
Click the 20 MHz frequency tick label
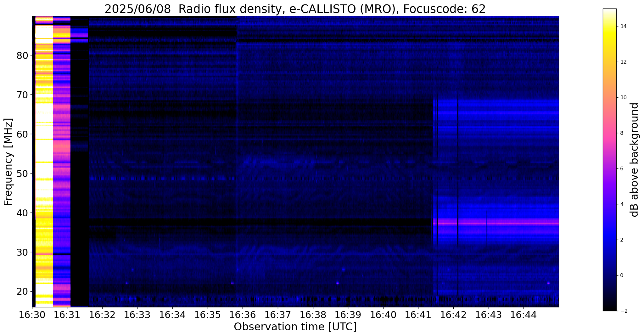tap(22, 292)
